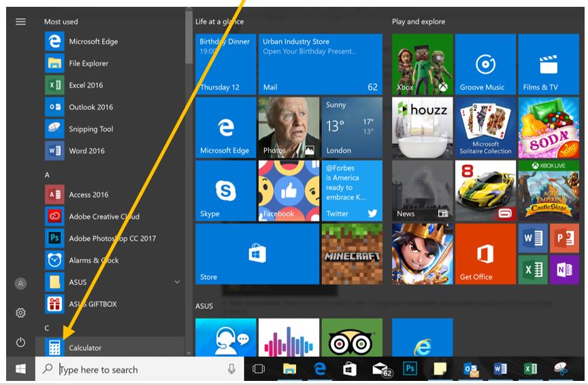Viewport: 588px width, 385px height.
Task: Open the small Word tile
Action: (x=533, y=238)
